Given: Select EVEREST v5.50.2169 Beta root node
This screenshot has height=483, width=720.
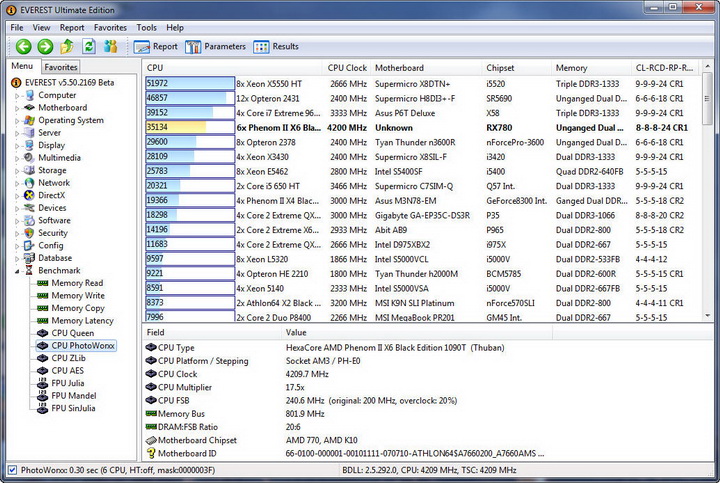Looking at the screenshot, I should tap(63, 83).
